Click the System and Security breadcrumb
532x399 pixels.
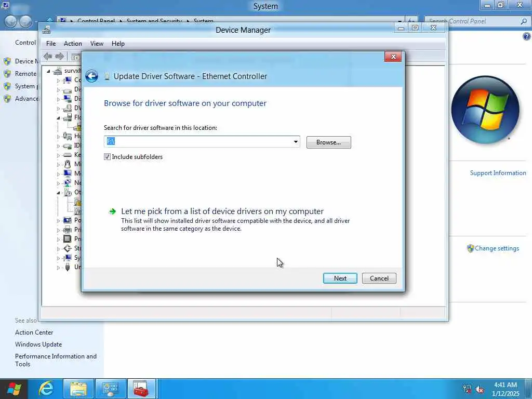pyautogui.click(x=154, y=21)
